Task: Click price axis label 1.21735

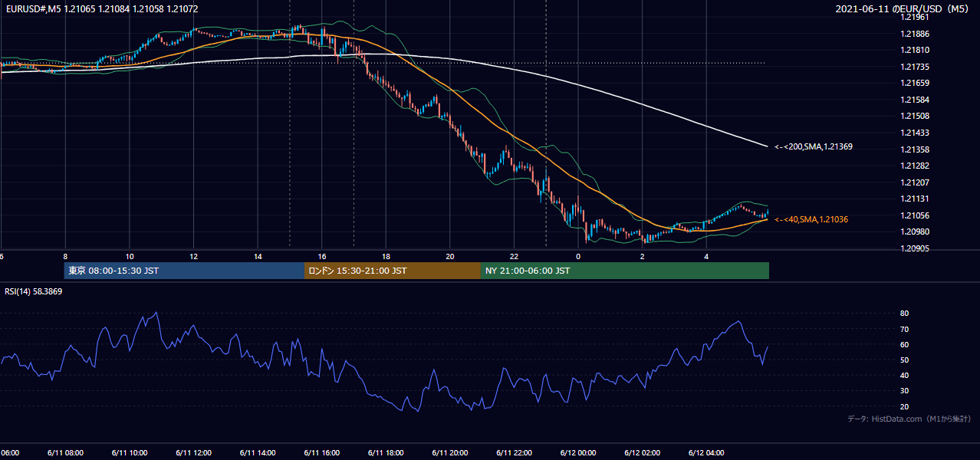Action: (915, 67)
